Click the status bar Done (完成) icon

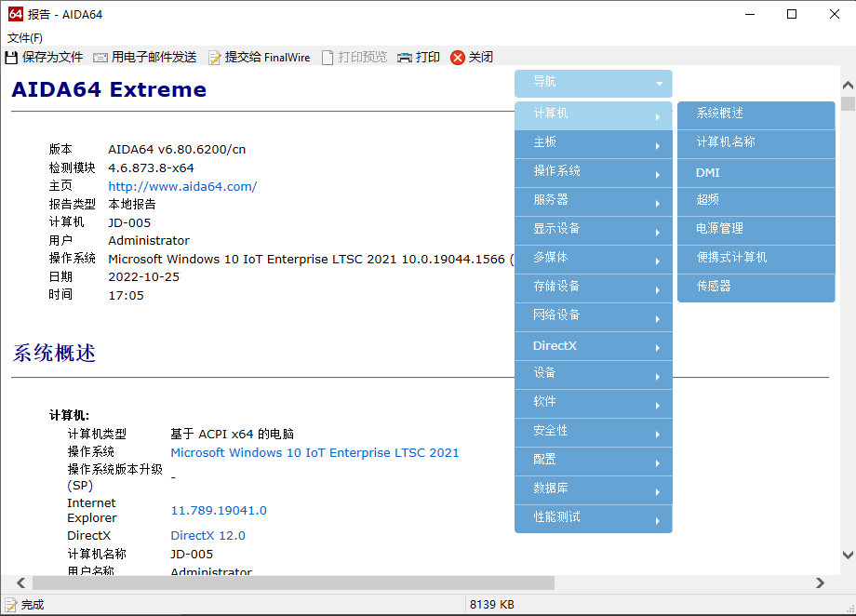pyautogui.click(x=11, y=605)
